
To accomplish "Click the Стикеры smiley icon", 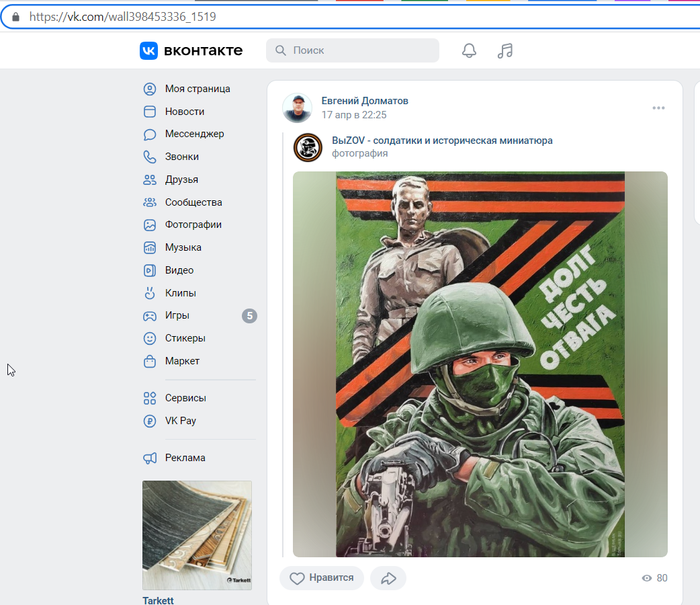I will point(150,338).
